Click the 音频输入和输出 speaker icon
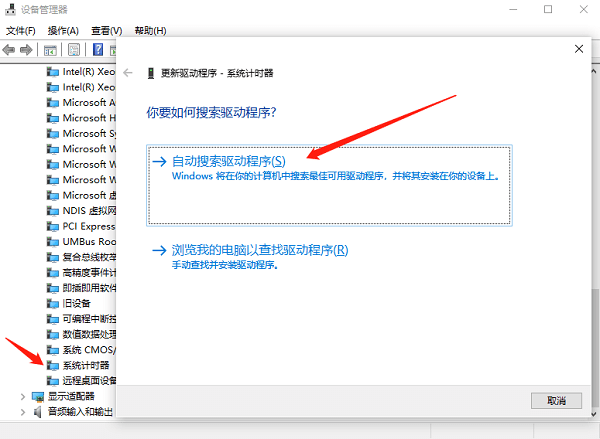Viewport: 600px width, 439px height. pos(39,411)
